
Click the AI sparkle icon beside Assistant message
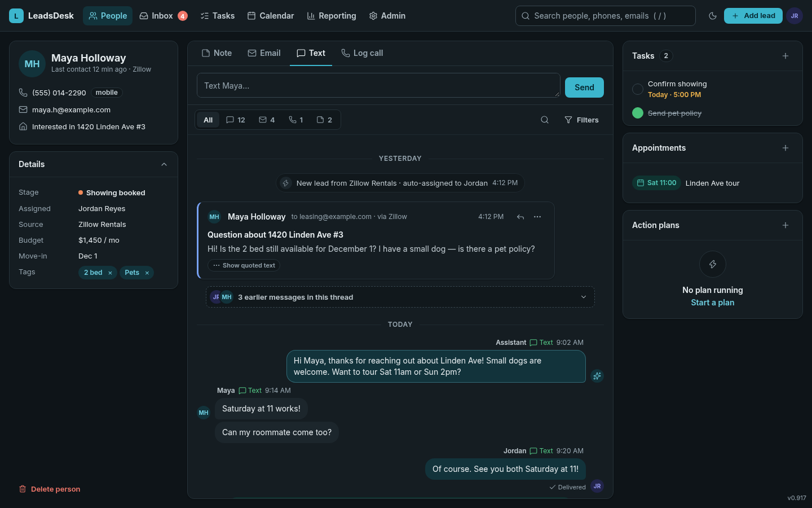point(597,376)
